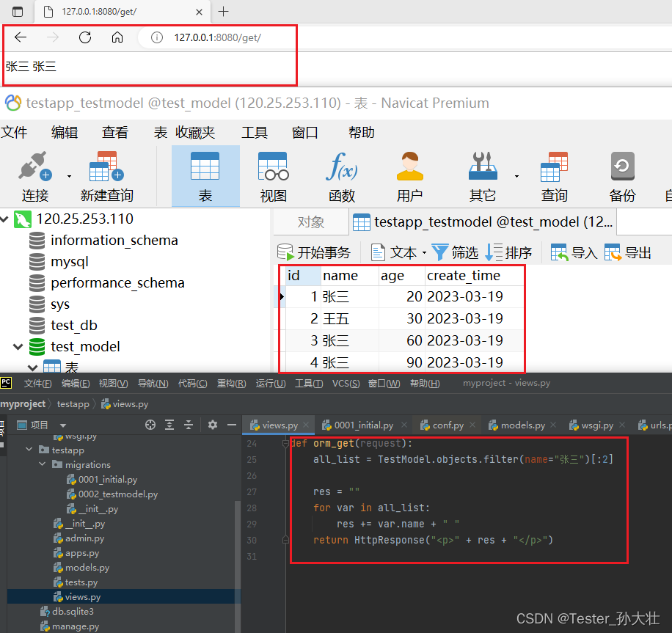
Task: Click 文本 view button
Action: pyautogui.click(x=393, y=252)
